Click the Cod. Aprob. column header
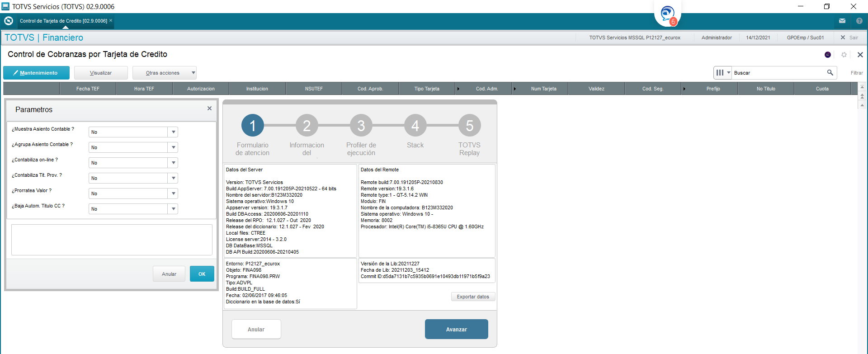868x354 pixels. (x=370, y=89)
